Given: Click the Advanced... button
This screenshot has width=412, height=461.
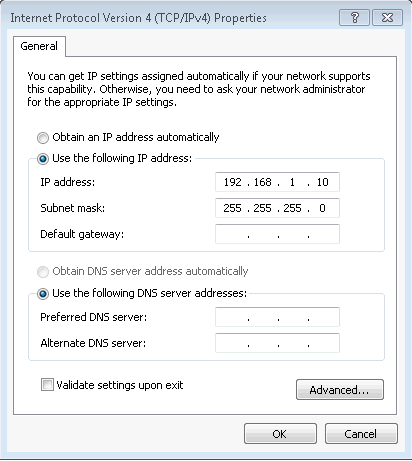Looking at the screenshot, I should click(340, 389).
